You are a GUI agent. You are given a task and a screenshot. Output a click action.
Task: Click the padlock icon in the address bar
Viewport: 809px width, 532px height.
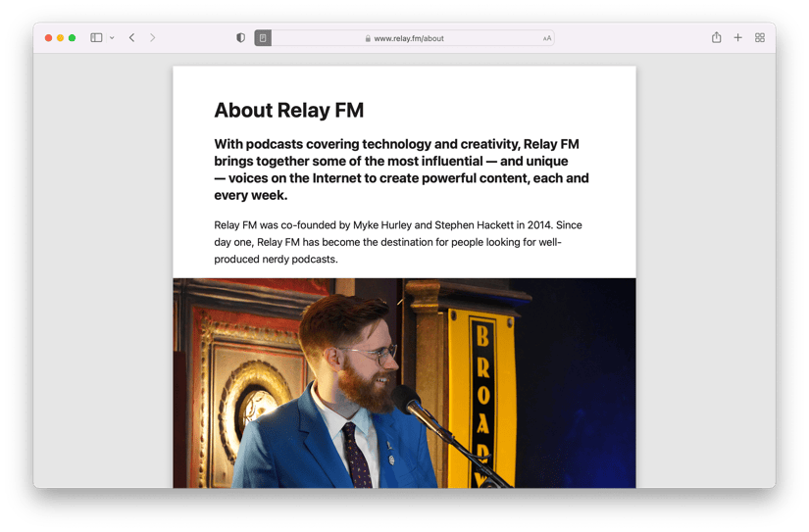point(368,38)
